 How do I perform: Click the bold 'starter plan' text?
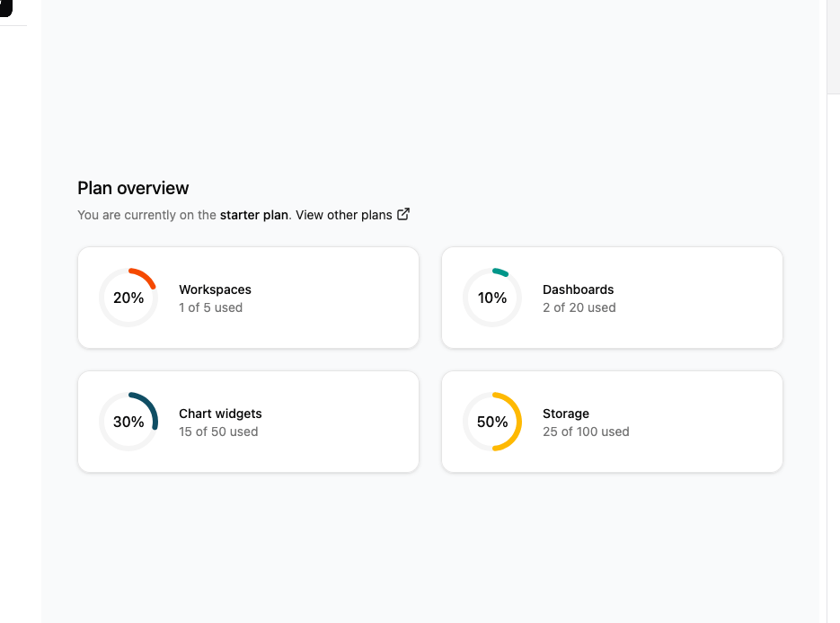point(254,215)
